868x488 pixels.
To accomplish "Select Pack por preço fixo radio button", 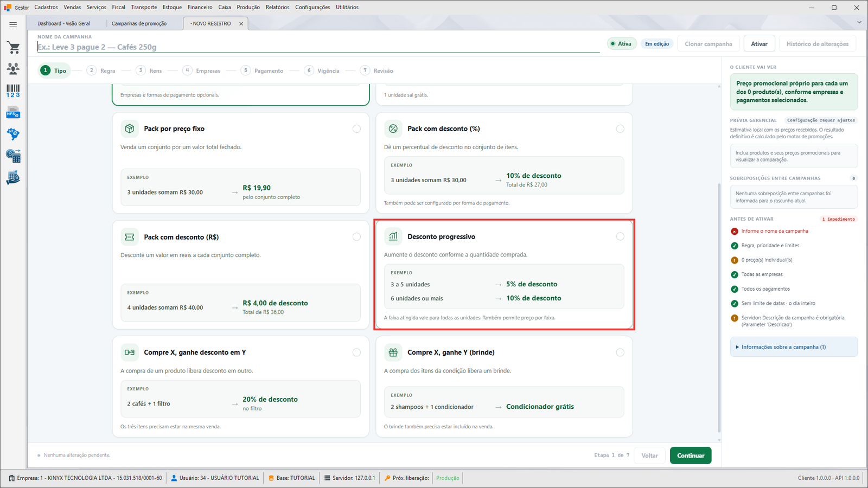I will tap(356, 129).
